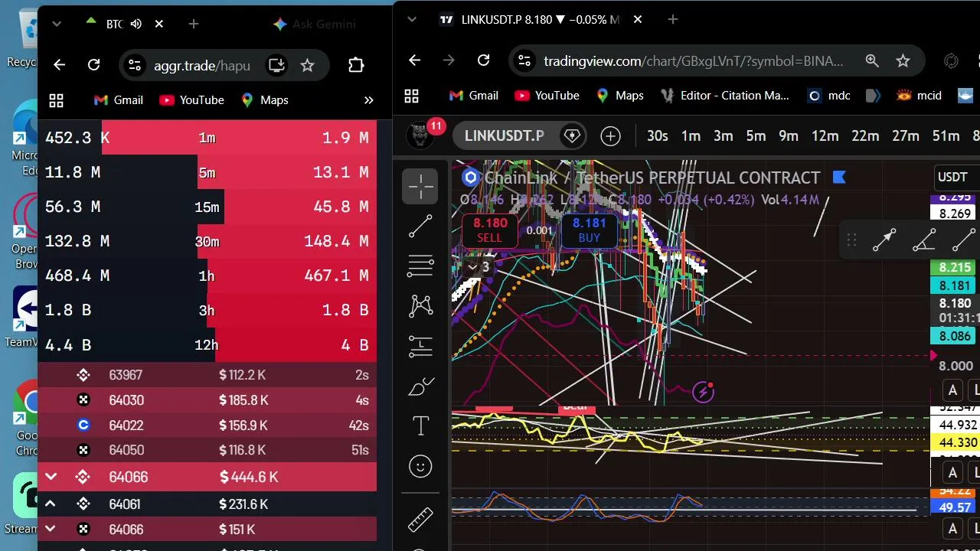Select the text annotation tool
Screen dimensions: 980x551
point(420,426)
